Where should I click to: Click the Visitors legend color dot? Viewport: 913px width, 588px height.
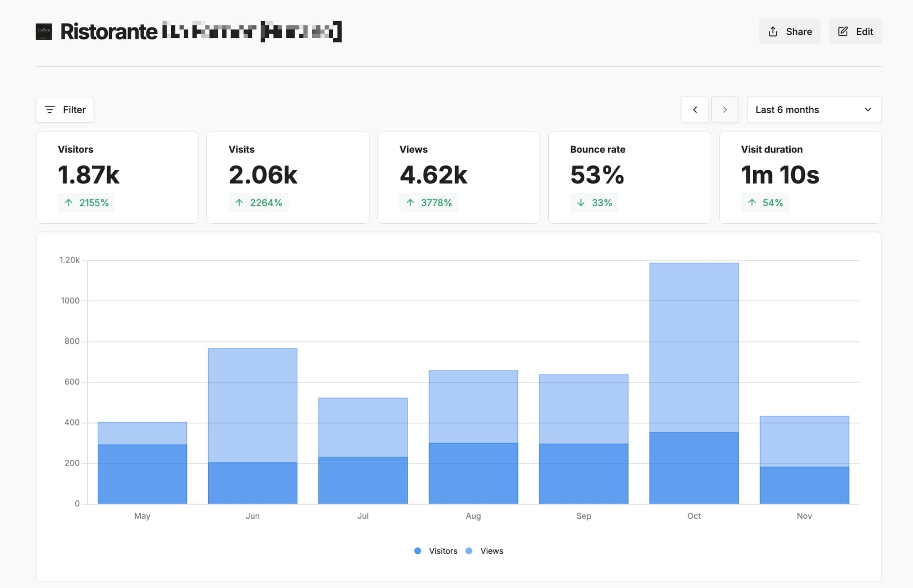417,551
